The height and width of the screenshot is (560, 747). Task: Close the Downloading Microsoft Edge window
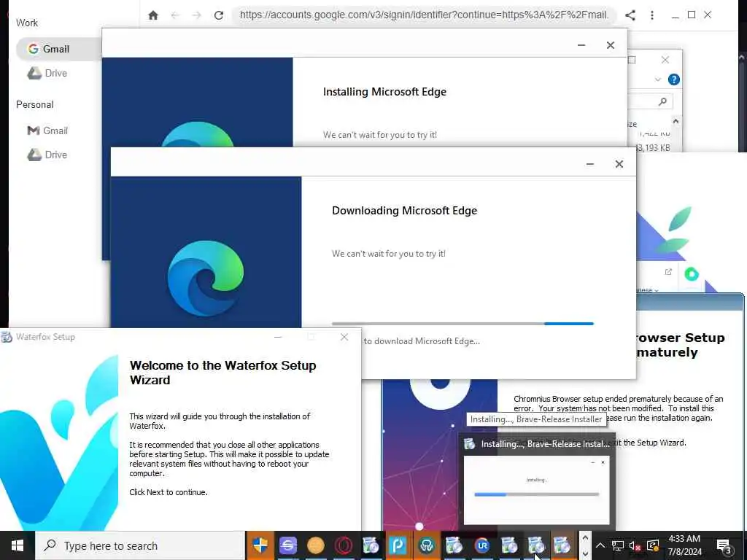619,164
